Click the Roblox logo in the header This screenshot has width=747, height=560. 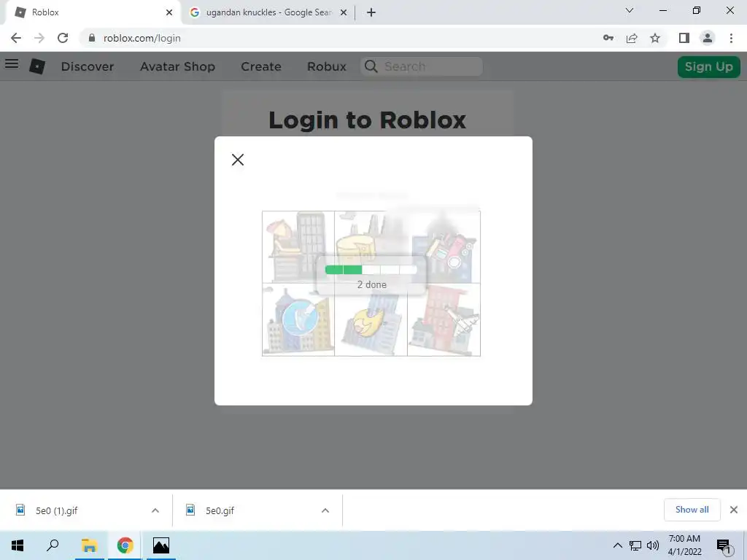[37, 66]
